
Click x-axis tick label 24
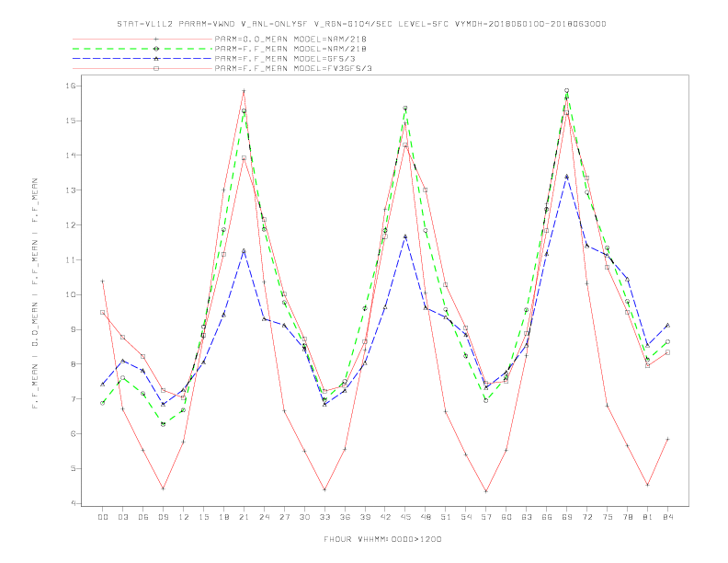(264, 517)
